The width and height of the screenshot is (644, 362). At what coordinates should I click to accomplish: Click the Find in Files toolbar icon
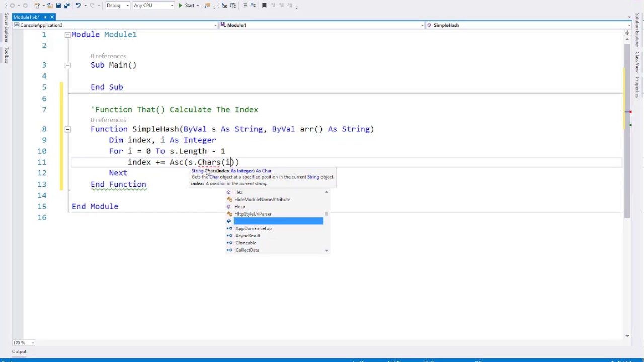tap(207, 5)
